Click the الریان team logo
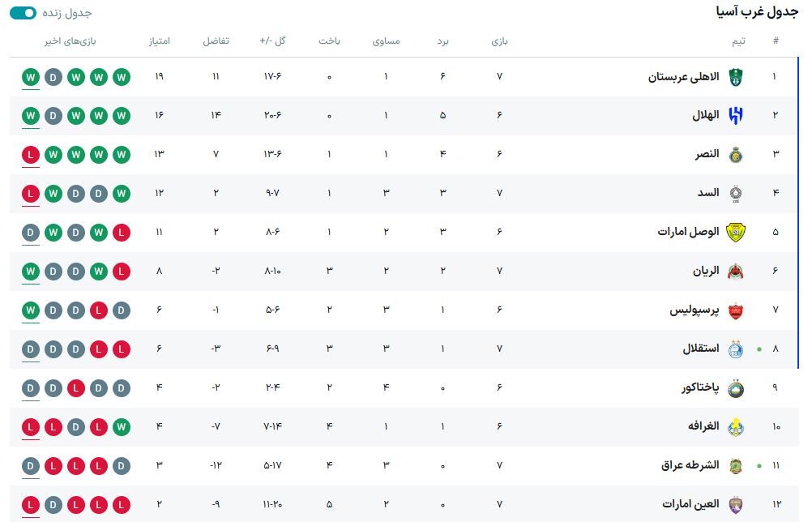Screen dimensions: 812x522 (x=735, y=271)
